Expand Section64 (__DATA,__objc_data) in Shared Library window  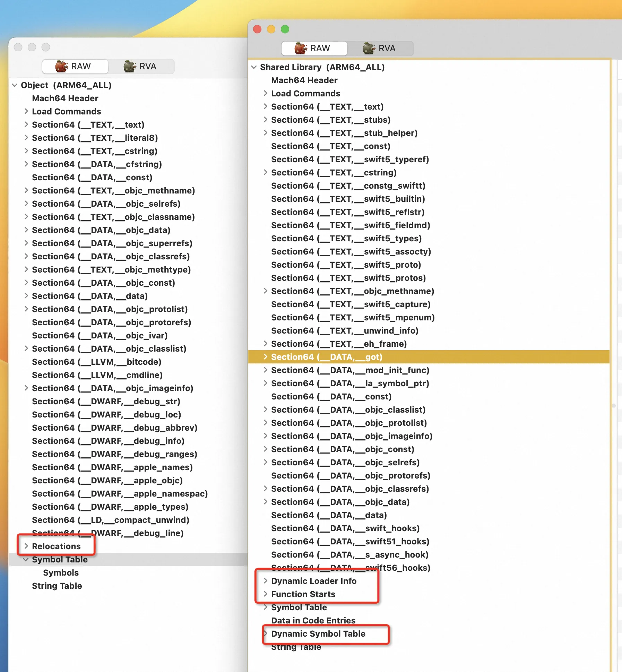265,502
